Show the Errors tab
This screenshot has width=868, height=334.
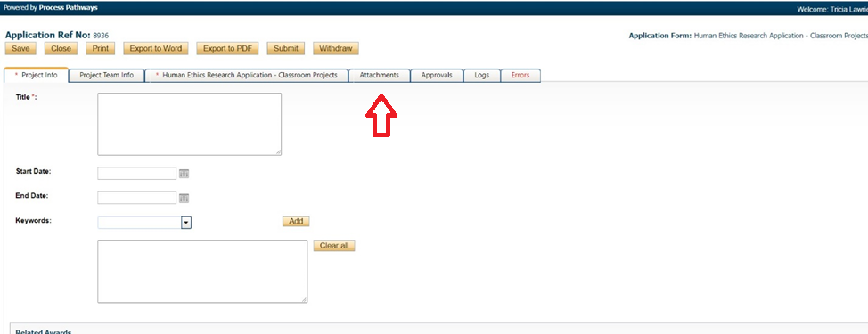tap(520, 76)
